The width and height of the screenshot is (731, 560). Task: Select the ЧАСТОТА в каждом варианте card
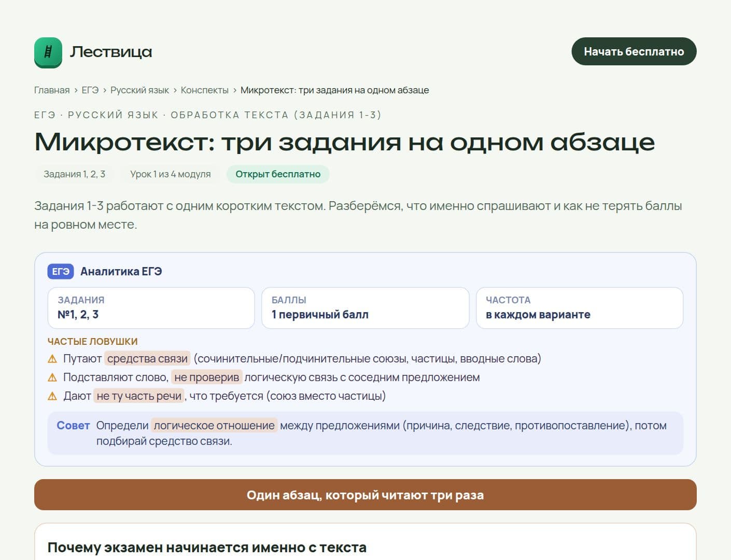[580, 308]
